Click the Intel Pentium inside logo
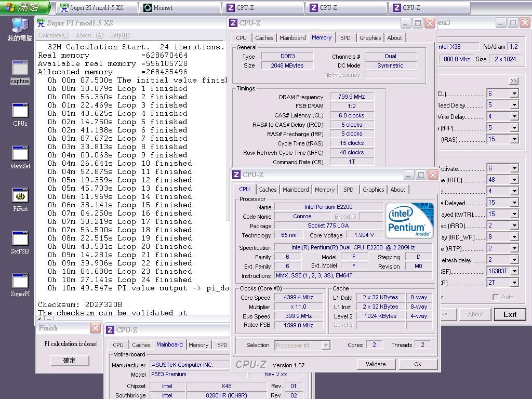Screen dimensions: 532x399 pos(410,220)
